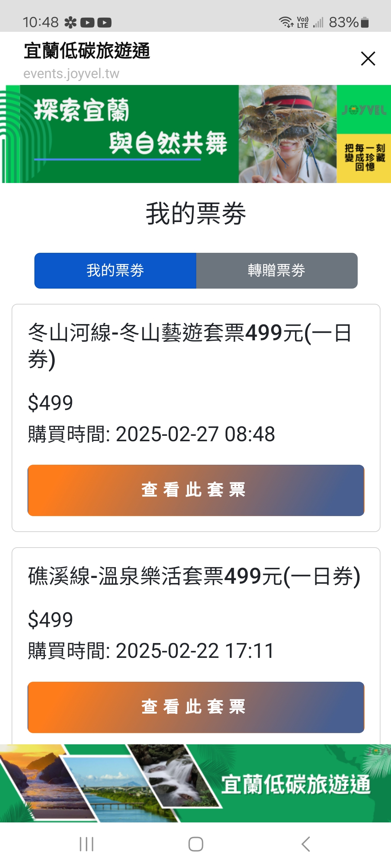Tap the 宜蘭低碳旅遊通 bottom footer banner
This screenshot has height=868, width=391.
click(195, 783)
